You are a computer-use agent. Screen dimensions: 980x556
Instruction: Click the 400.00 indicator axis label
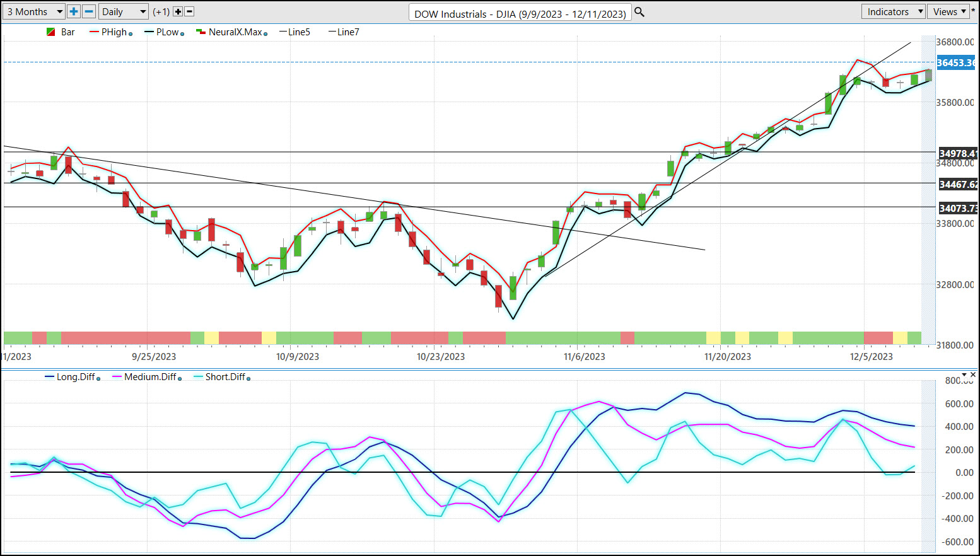tap(959, 427)
